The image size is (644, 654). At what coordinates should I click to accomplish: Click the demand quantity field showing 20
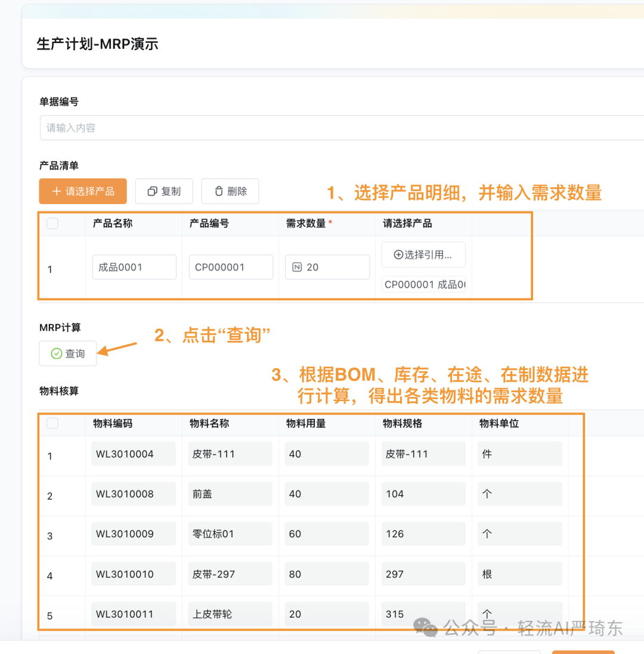(327, 267)
